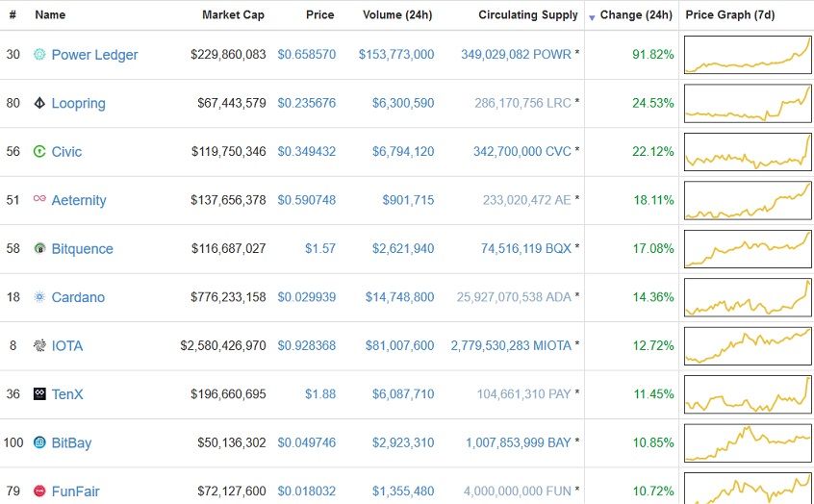
Task: Select Cardano market cap $776,233,158
Action: [x=228, y=297]
